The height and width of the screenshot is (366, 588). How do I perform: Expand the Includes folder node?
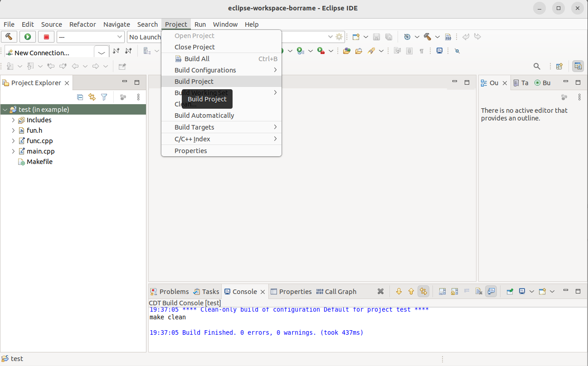click(x=13, y=120)
